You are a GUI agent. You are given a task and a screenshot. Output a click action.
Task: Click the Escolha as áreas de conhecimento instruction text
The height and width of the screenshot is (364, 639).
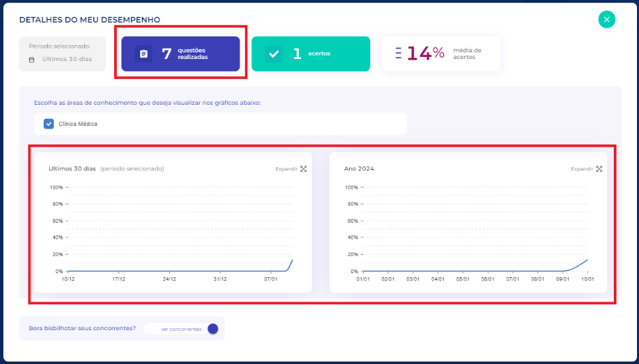[147, 103]
